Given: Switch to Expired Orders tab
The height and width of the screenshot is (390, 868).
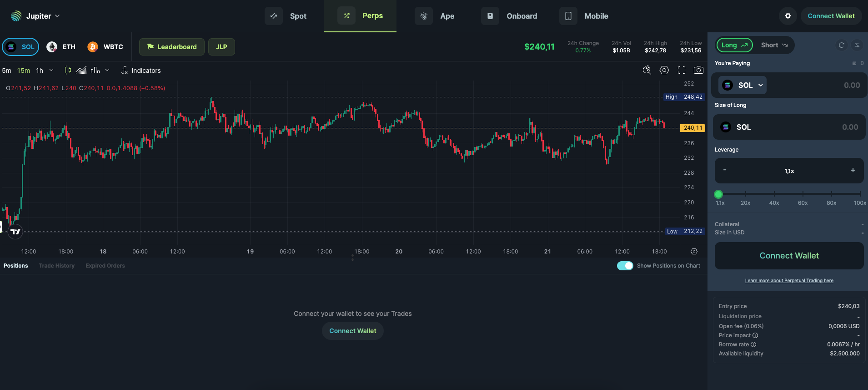Looking at the screenshot, I should pyautogui.click(x=105, y=266).
